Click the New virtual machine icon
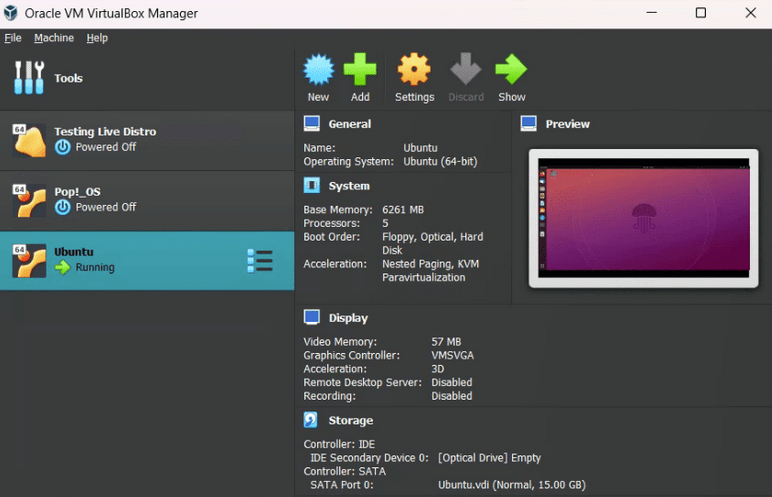The width and height of the screenshot is (772, 497). (319, 70)
